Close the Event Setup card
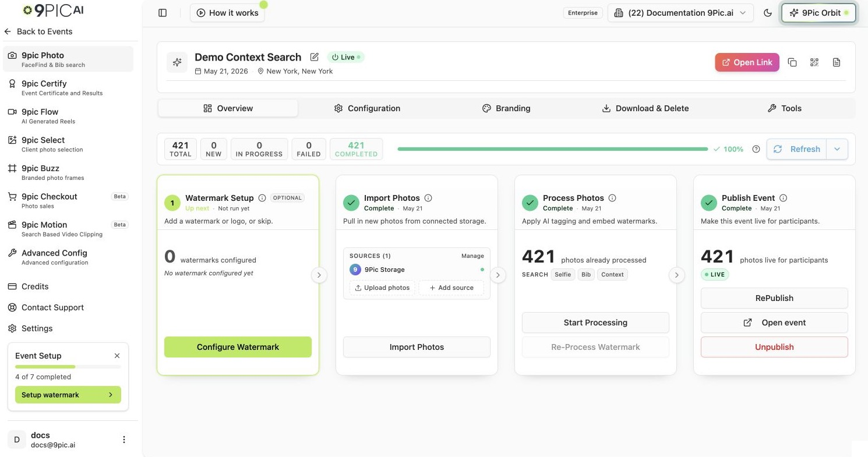The height and width of the screenshot is (457, 868). [117, 356]
